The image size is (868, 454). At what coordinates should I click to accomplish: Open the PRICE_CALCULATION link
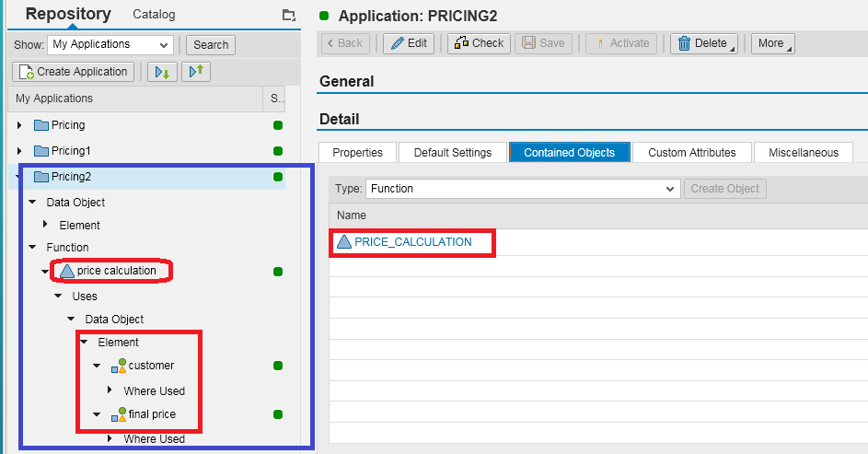[x=413, y=242]
